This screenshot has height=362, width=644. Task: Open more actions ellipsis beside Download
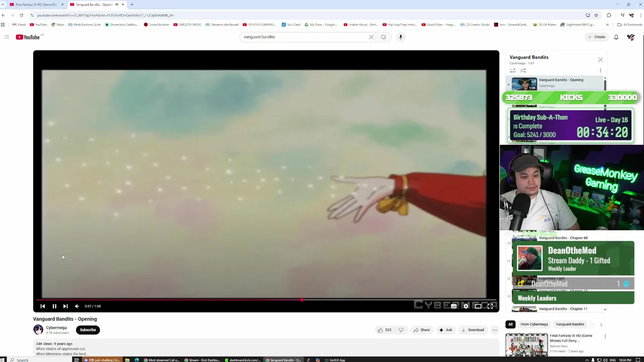click(x=495, y=330)
